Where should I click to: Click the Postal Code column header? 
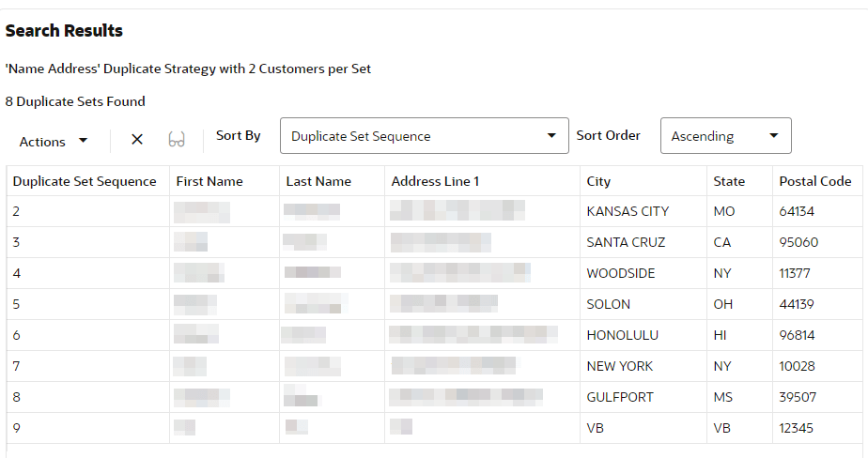tap(814, 181)
